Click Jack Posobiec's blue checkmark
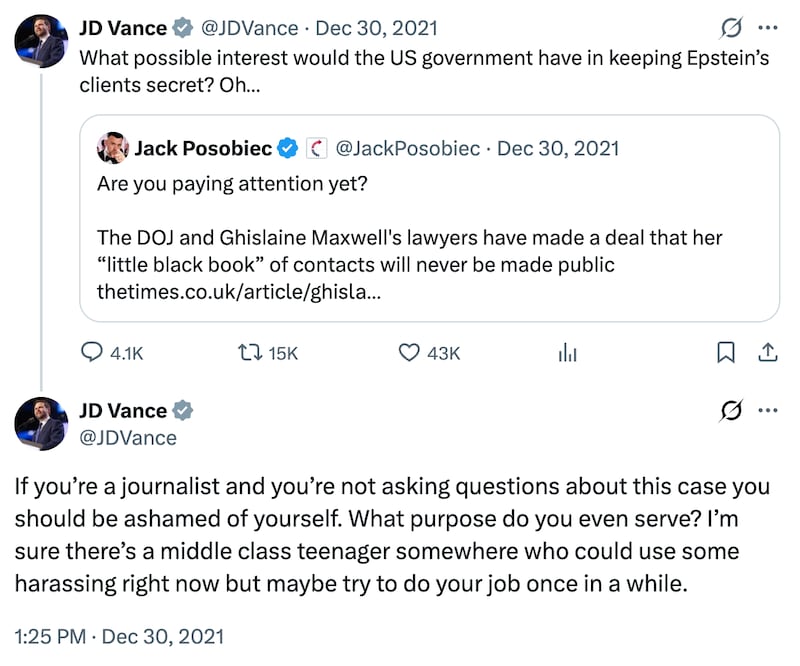The width and height of the screenshot is (800, 666). pyautogui.click(x=288, y=148)
